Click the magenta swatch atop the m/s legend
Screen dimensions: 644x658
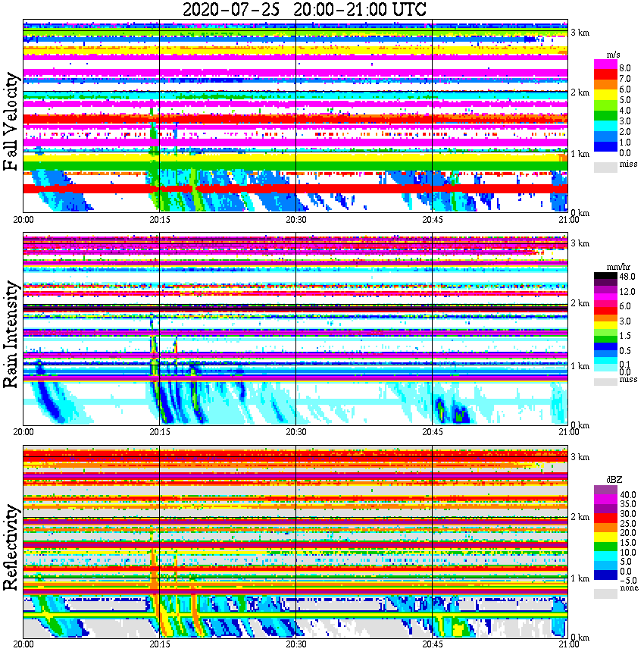(605, 64)
